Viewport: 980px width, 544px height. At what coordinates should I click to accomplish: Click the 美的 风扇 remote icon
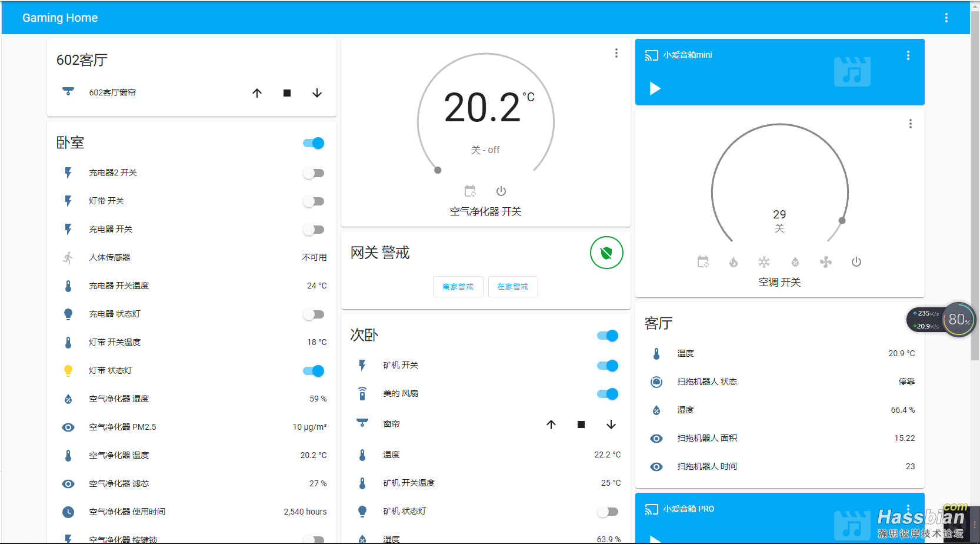362,393
